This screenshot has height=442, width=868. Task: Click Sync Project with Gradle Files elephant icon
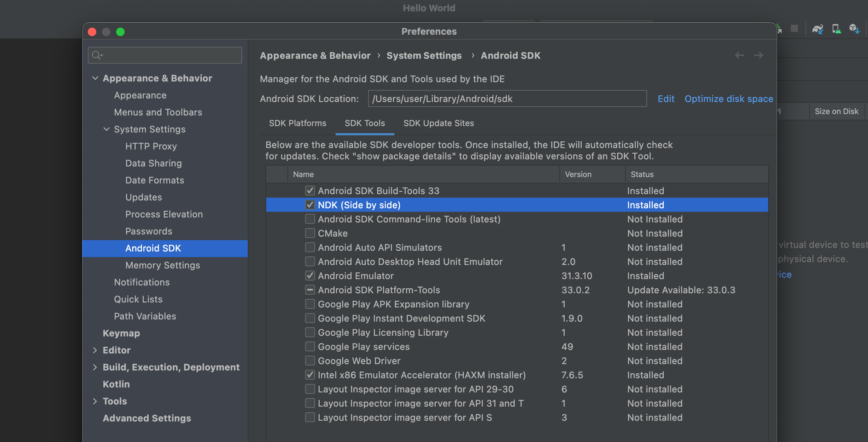tap(817, 29)
